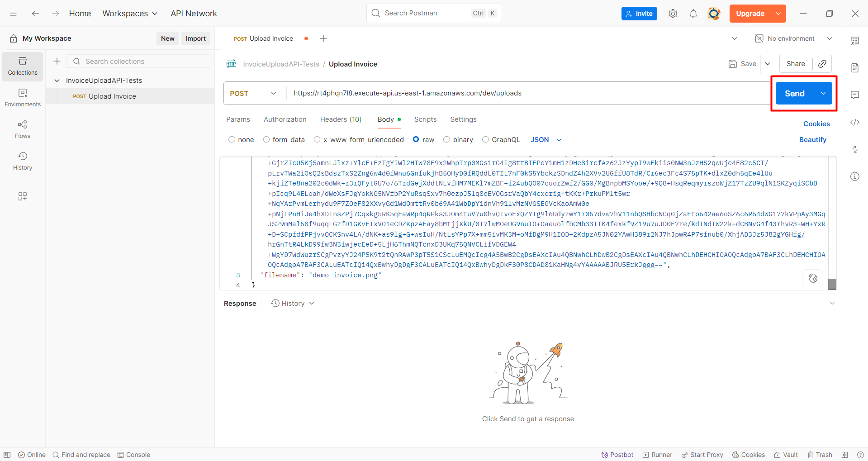Open the code snippet panel
The height and width of the screenshot is (461, 868).
click(855, 122)
